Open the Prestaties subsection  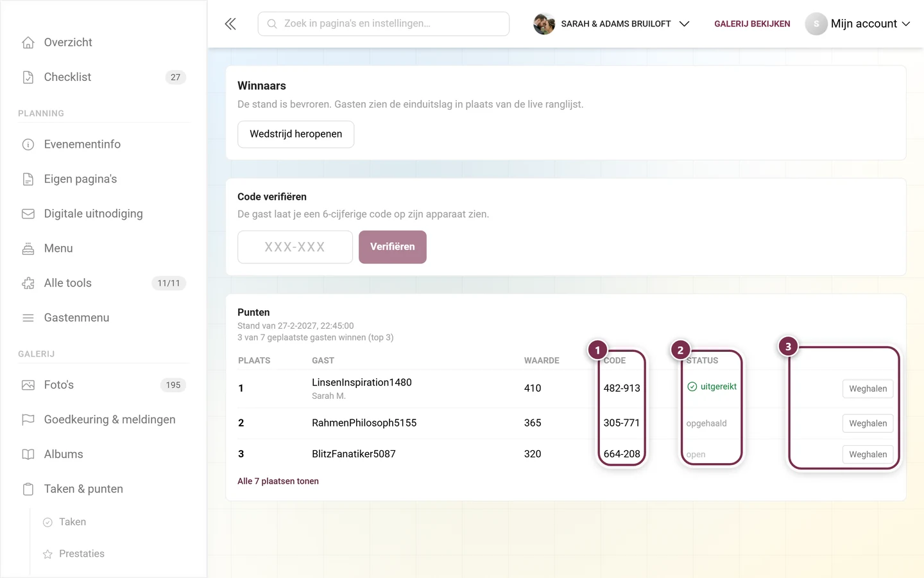[81, 554]
